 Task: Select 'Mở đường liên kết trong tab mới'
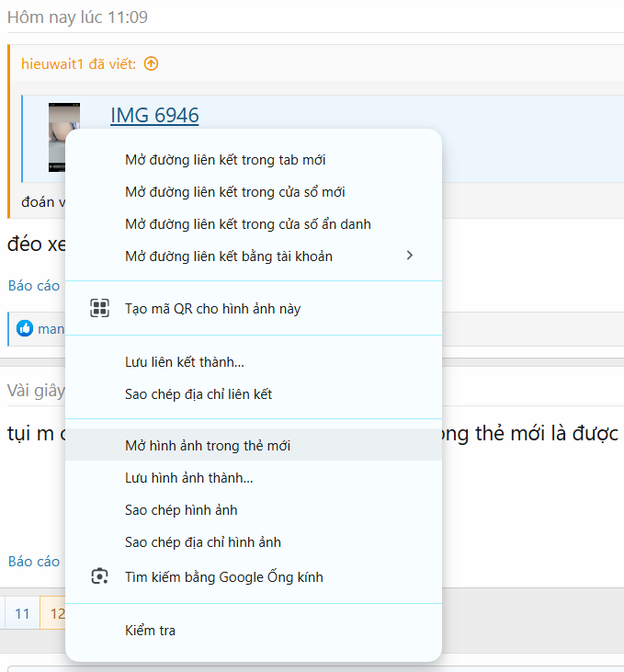[225, 160]
